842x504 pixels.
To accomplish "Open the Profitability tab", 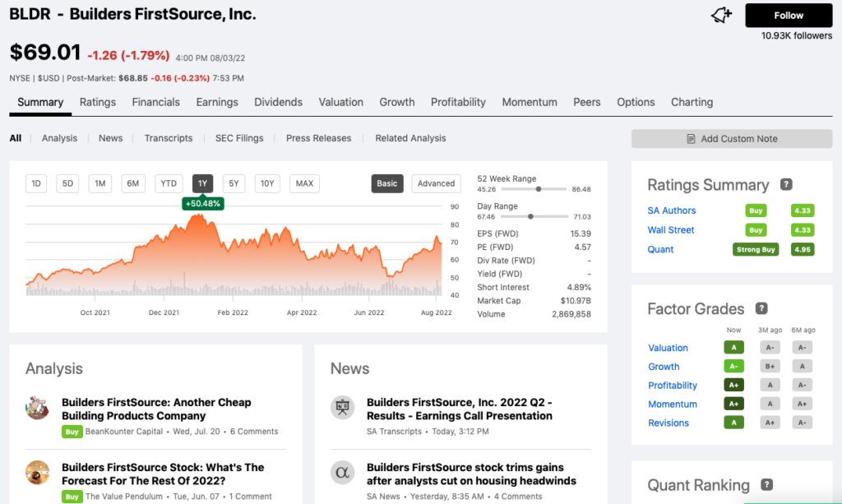I will pos(458,102).
